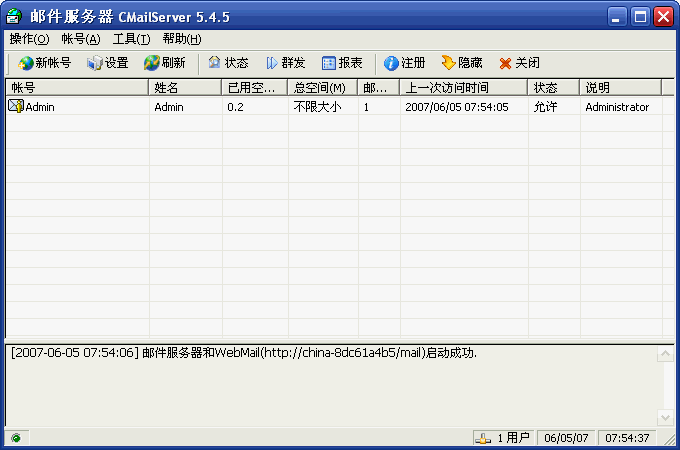Click the 注册 (register) info icon
This screenshot has height=450, width=680.
coord(391,63)
